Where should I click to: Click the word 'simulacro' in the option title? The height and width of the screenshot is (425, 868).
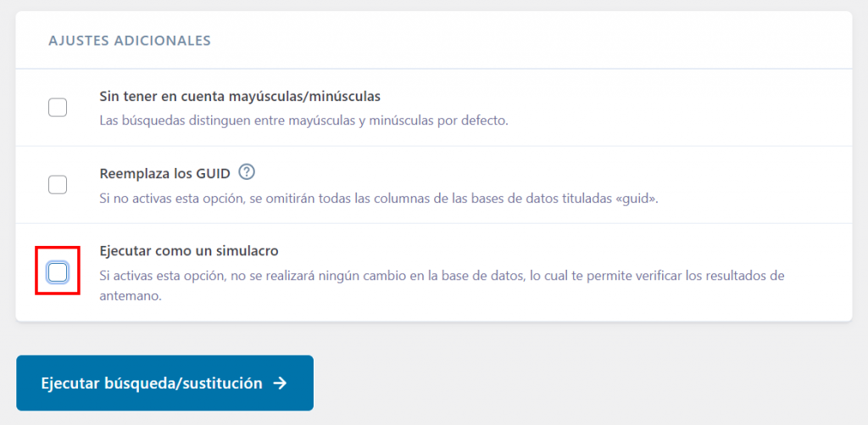(x=247, y=251)
